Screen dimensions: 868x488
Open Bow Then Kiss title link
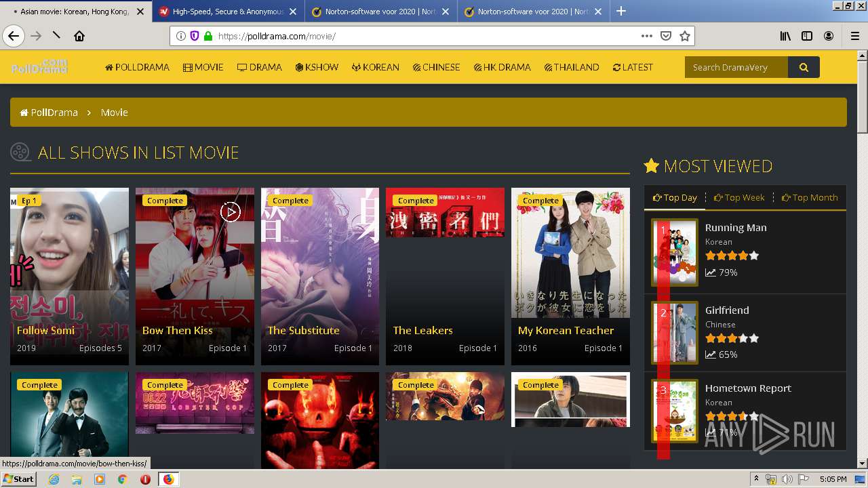tap(178, 330)
